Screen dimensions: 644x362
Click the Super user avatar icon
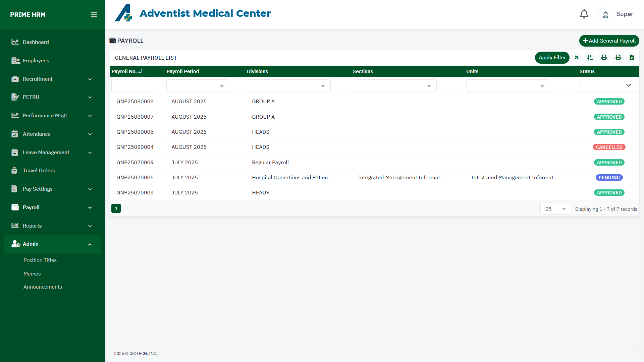tap(605, 14)
